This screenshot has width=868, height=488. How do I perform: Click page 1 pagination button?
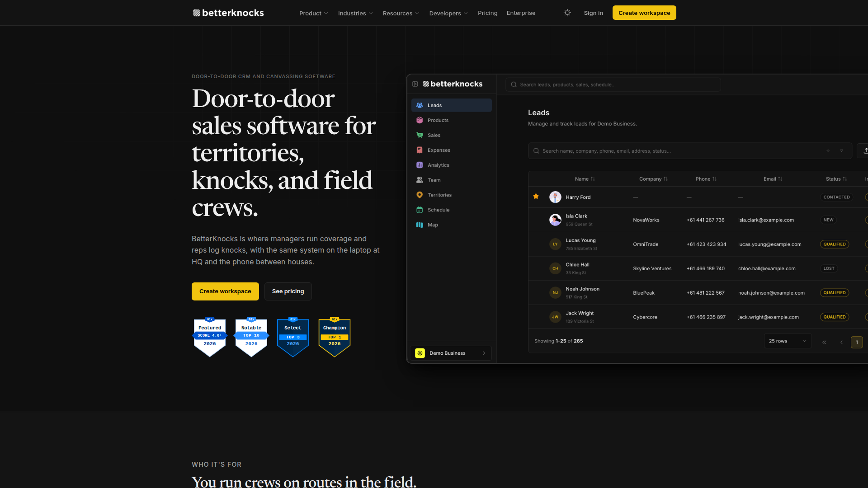[857, 342]
